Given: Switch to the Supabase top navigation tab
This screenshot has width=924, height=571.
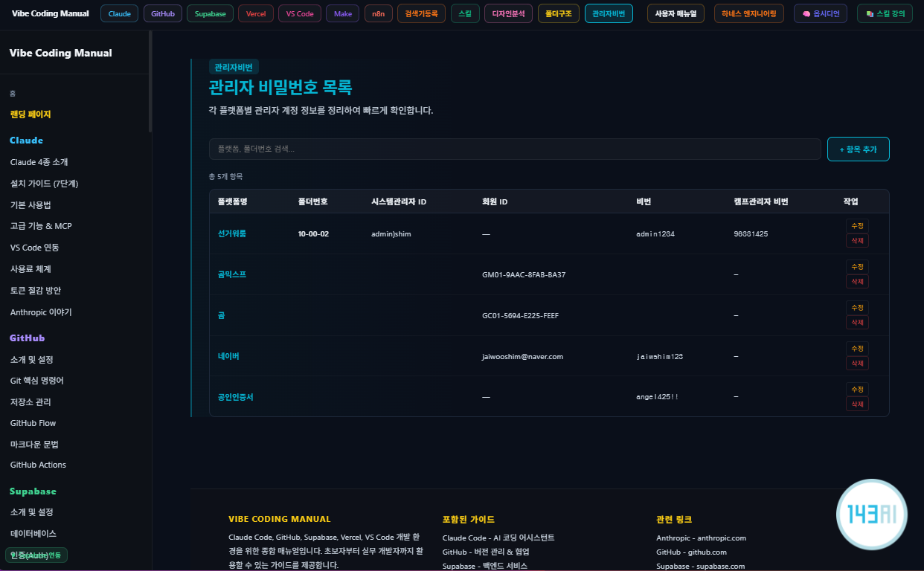Looking at the screenshot, I should pos(211,13).
